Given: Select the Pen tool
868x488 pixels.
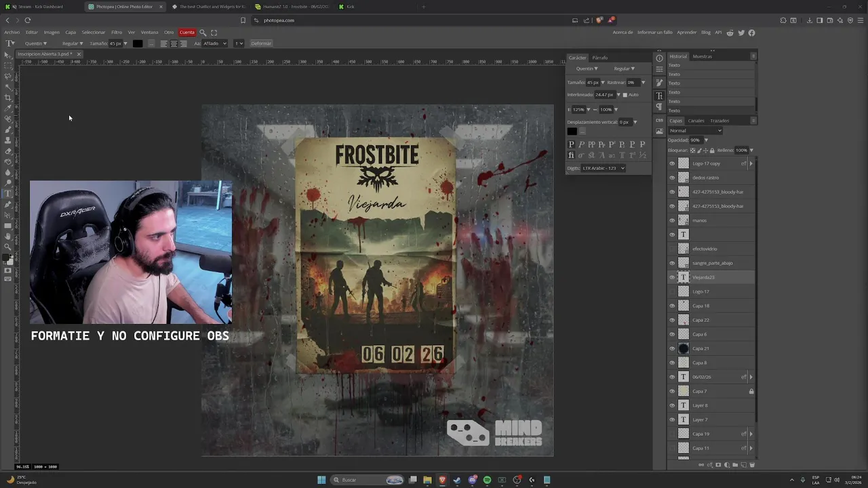Looking at the screenshot, I should click(8, 205).
